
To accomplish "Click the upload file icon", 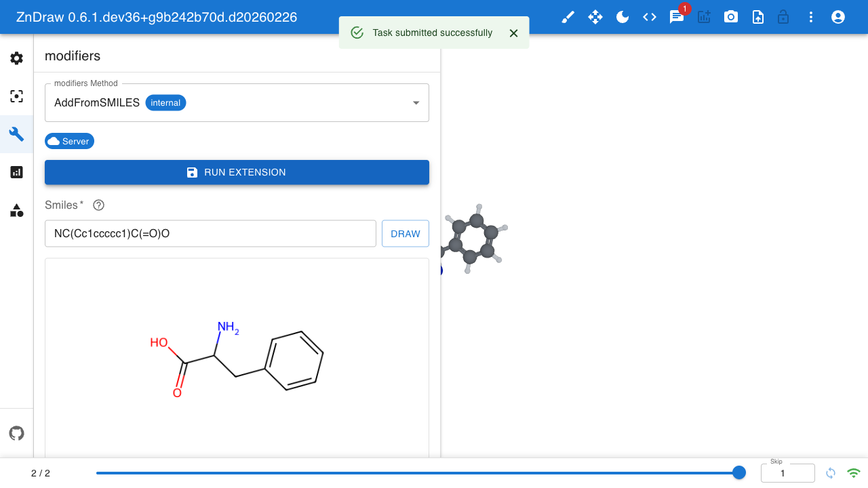I will click(x=758, y=17).
